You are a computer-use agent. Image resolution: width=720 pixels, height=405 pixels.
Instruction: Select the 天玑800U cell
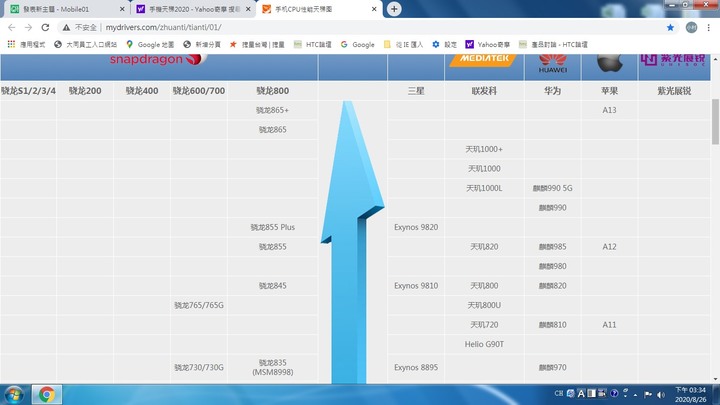click(484, 305)
